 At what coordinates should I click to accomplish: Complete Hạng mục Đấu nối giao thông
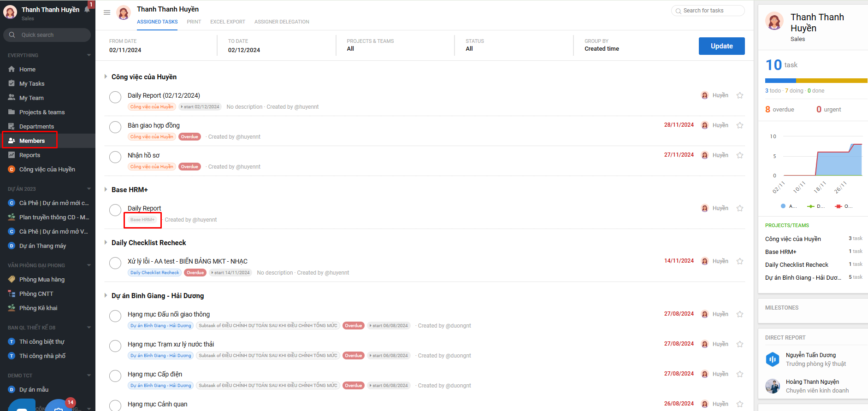115,316
